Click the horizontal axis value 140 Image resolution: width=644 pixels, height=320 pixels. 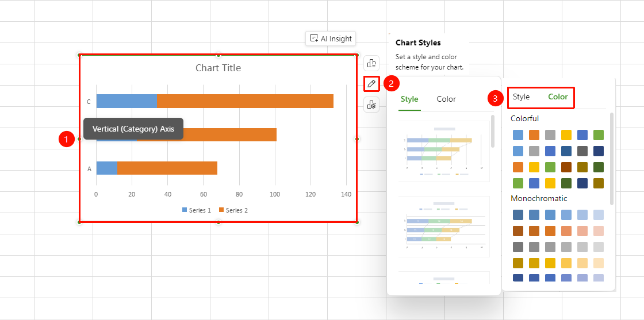(x=346, y=194)
